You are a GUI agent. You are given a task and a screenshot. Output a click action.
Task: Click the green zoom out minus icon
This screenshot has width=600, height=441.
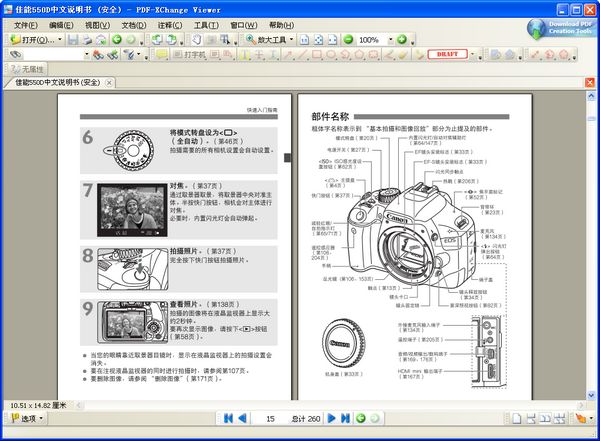(x=348, y=39)
